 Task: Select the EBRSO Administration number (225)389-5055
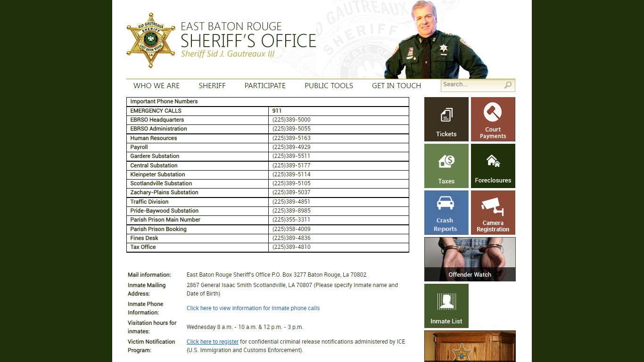coord(291,129)
